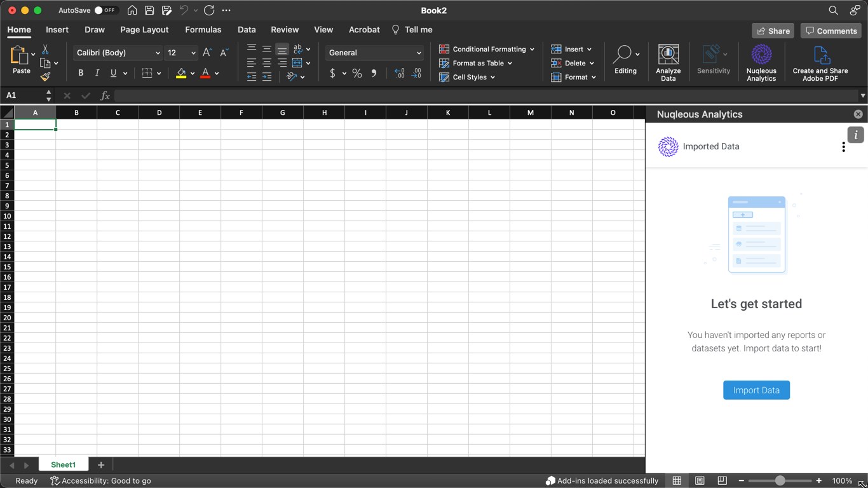Click the Share button
Viewport: 868px width, 488px height.
(x=773, y=30)
